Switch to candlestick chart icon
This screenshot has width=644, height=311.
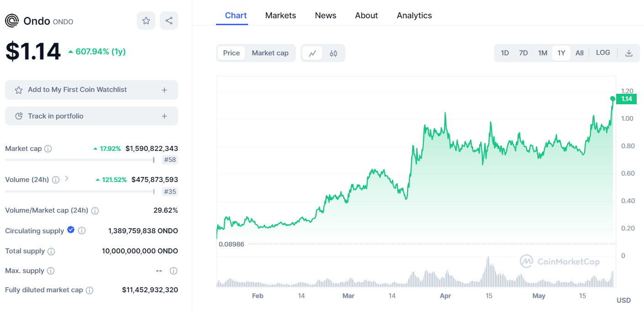click(333, 53)
